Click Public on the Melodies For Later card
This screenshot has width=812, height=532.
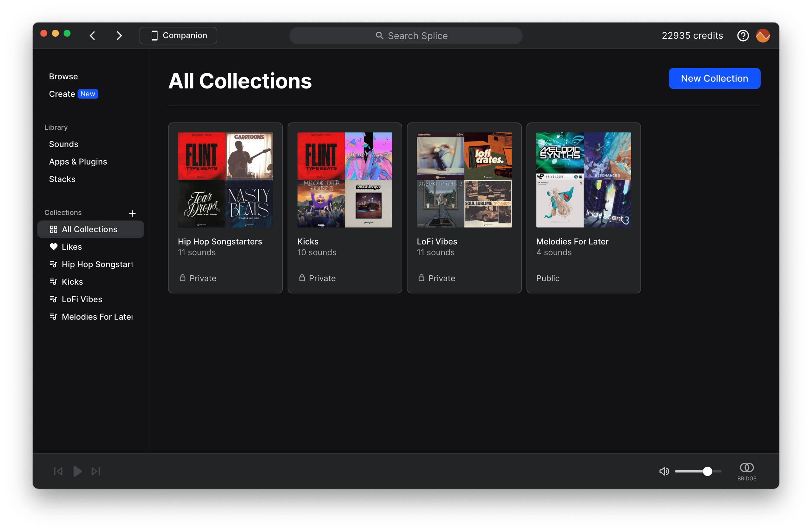coord(547,278)
